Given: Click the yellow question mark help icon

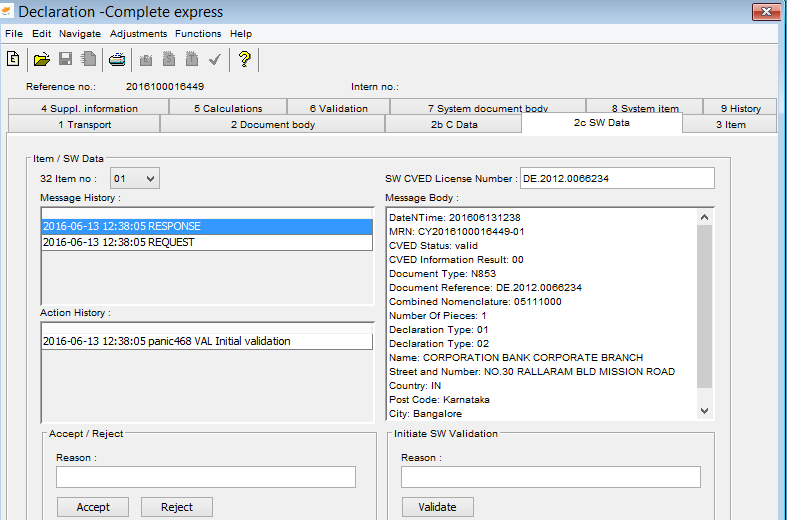Looking at the screenshot, I should (244, 59).
